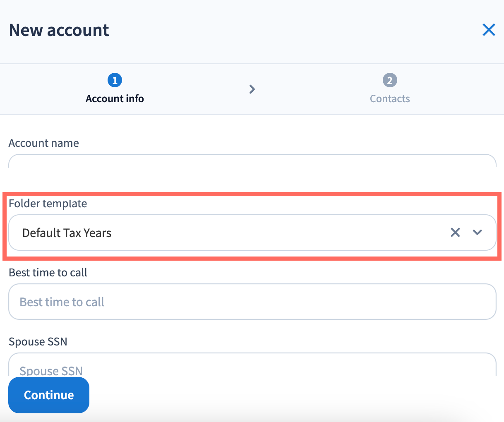Click the step 1 number circle
Viewport: 504px width, 422px height.
(115, 80)
